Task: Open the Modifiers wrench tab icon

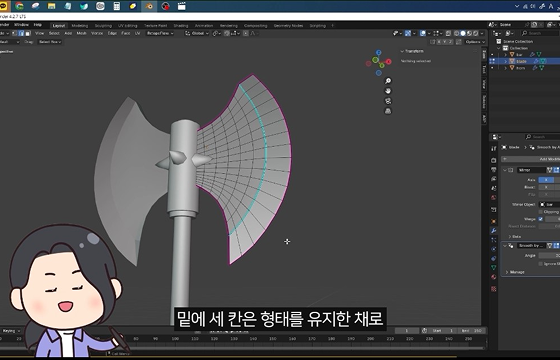Action: (494, 231)
